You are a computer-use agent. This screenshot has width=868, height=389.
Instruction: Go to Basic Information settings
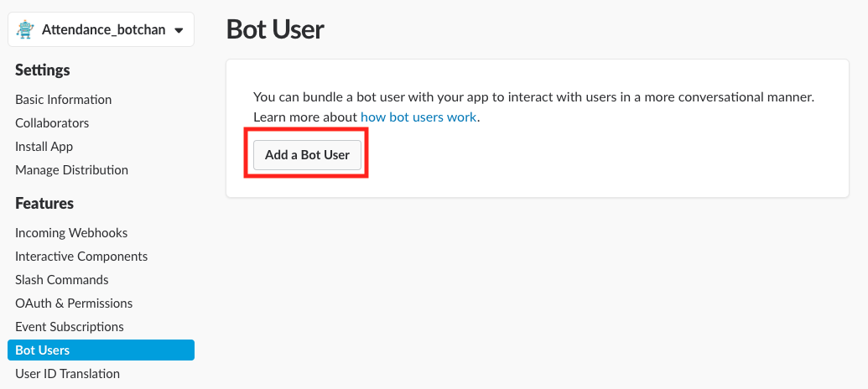tap(63, 100)
